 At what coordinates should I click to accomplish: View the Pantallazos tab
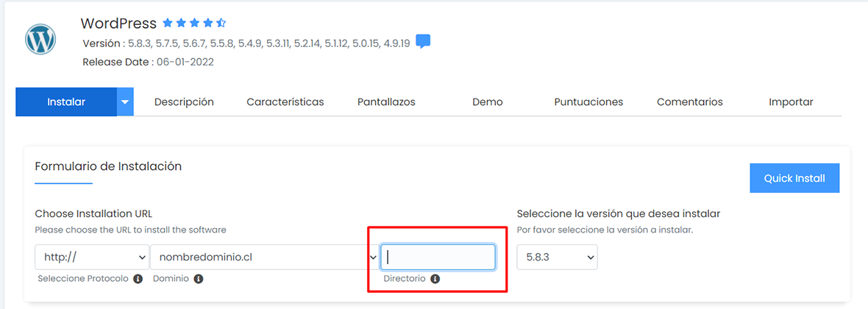(386, 102)
